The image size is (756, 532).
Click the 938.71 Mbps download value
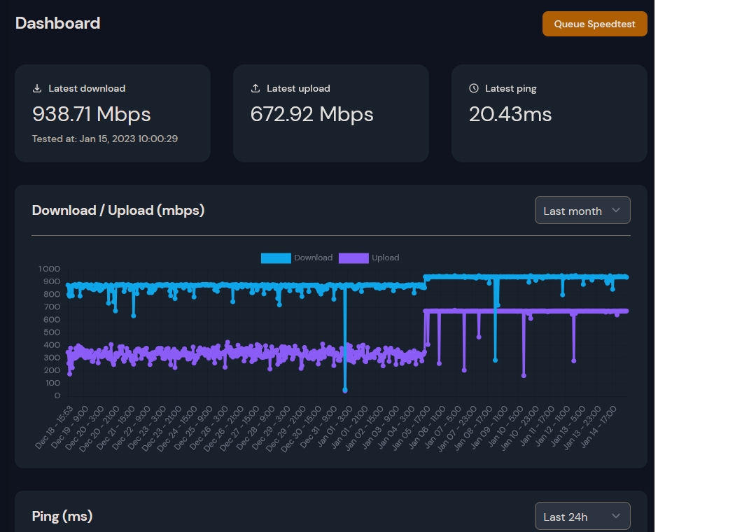(x=92, y=114)
